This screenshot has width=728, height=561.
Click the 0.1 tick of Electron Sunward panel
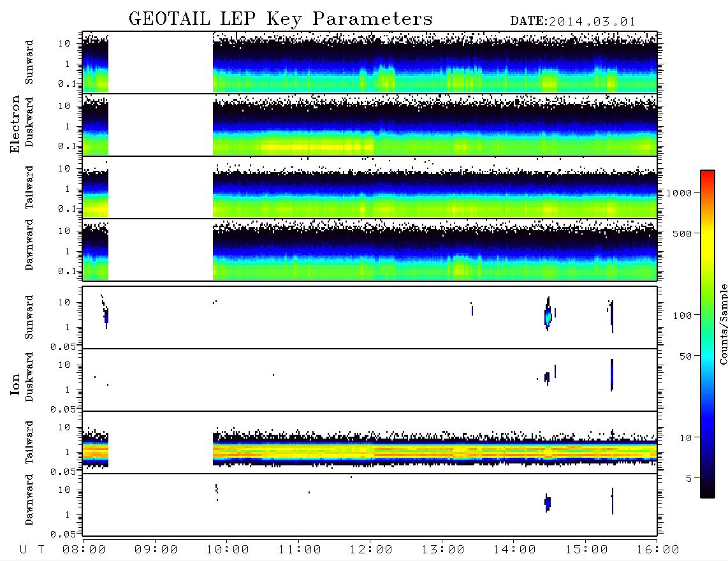(x=68, y=84)
